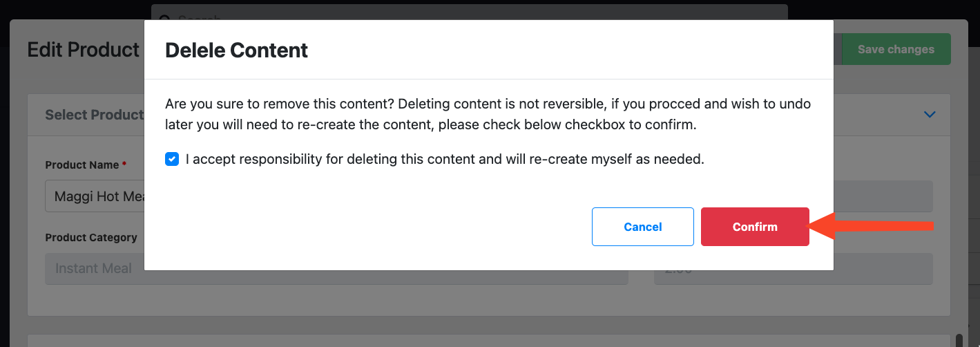Click the red Confirm button

click(755, 227)
